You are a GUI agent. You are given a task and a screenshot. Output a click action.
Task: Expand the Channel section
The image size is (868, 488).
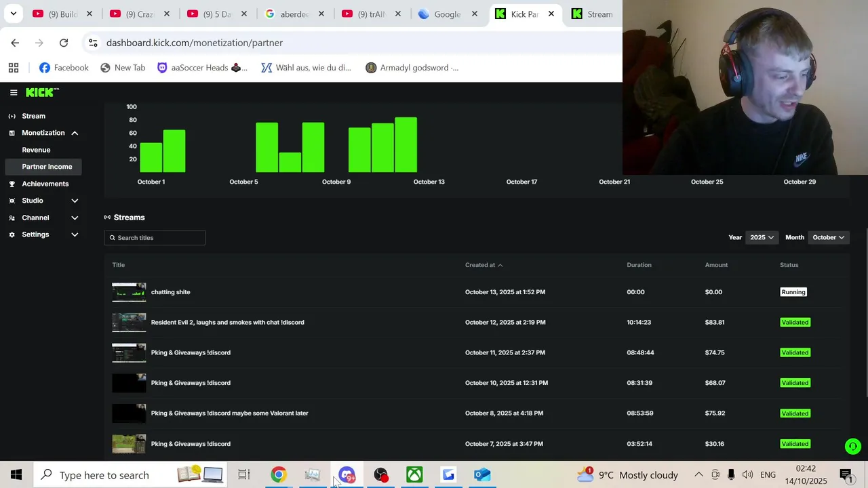click(75, 218)
